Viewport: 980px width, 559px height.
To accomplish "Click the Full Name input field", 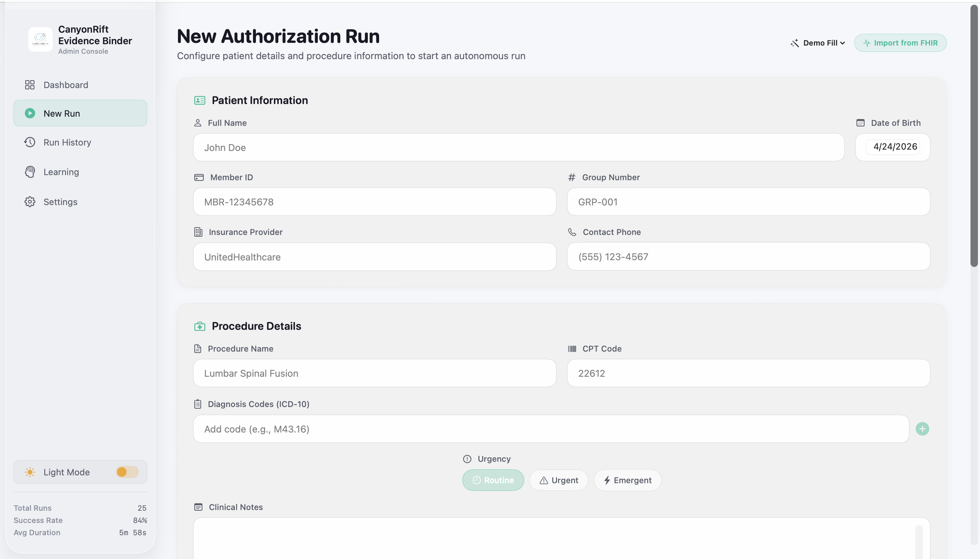I will pos(519,148).
